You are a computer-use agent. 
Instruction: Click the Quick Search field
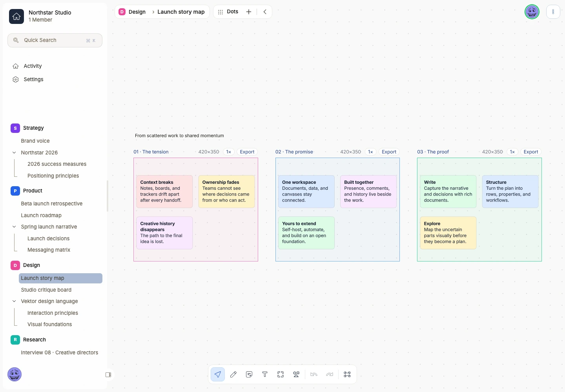tap(55, 40)
